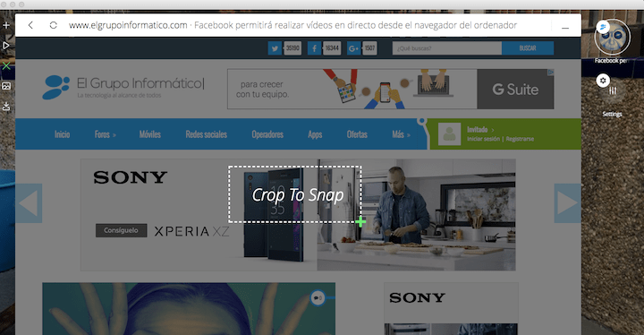Image resolution: width=644 pixels, height=335 pixels.
Task: Open the image gallery sidebar icon
Action: coord(6,86)
